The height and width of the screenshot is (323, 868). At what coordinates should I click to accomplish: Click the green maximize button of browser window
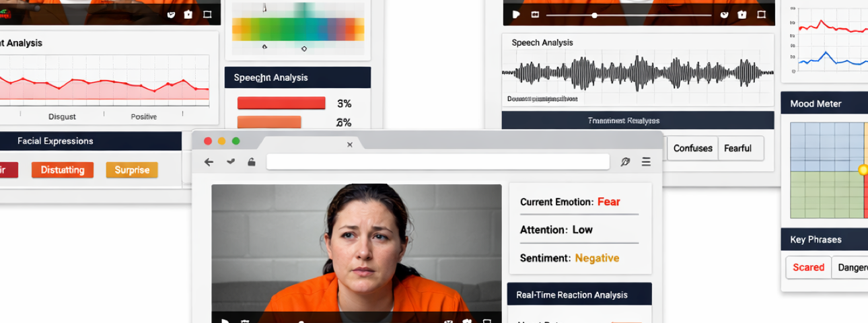[236, 141]
